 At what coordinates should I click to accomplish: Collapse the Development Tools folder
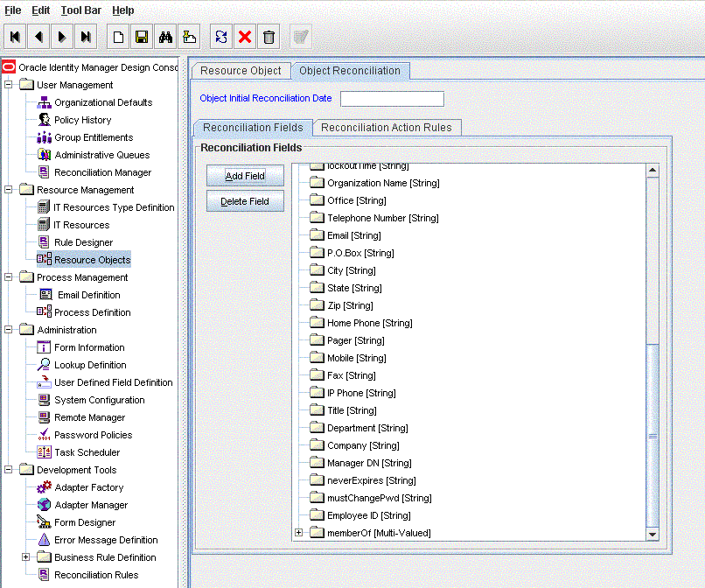(9, 470)
